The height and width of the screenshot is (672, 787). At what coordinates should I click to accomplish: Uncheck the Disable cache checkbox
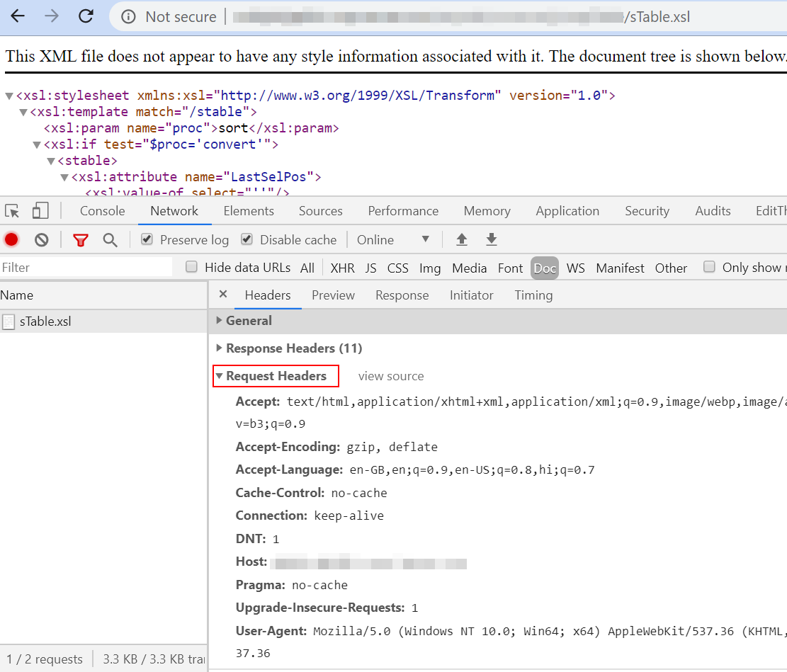247,239
